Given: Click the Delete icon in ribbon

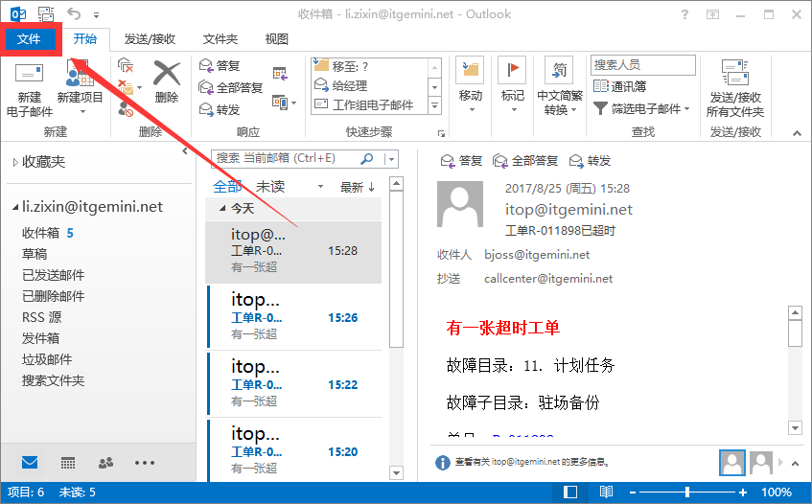Looking at the screenshot, I should [x=167, y=75].
